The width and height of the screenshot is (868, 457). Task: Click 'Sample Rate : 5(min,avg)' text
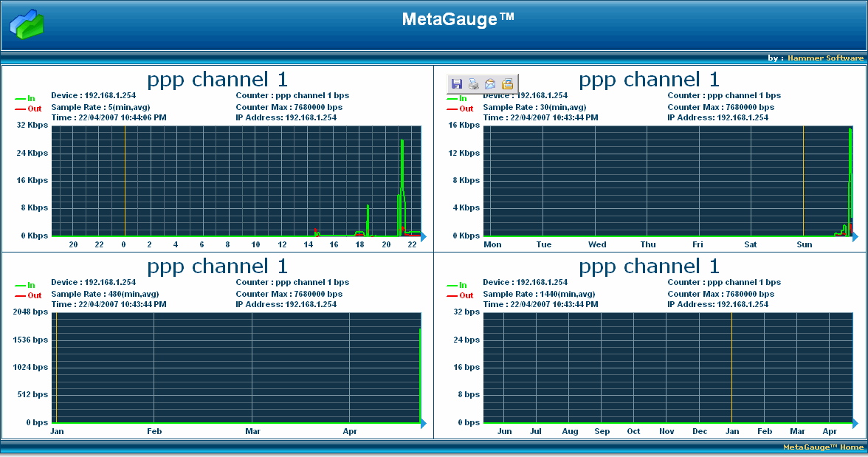100,107
